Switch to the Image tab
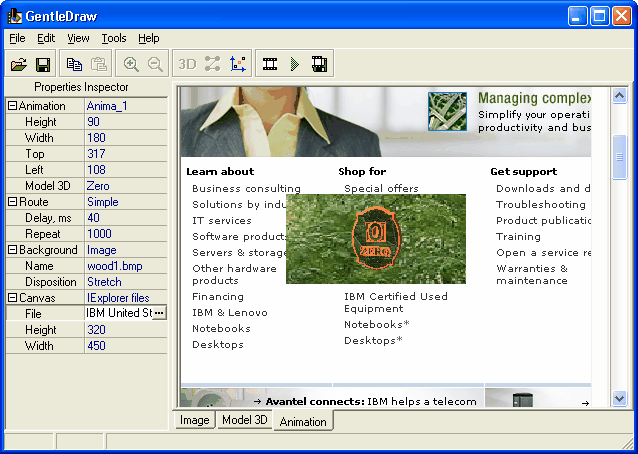Viewport: 638px width, 454px height. [194, 420]
